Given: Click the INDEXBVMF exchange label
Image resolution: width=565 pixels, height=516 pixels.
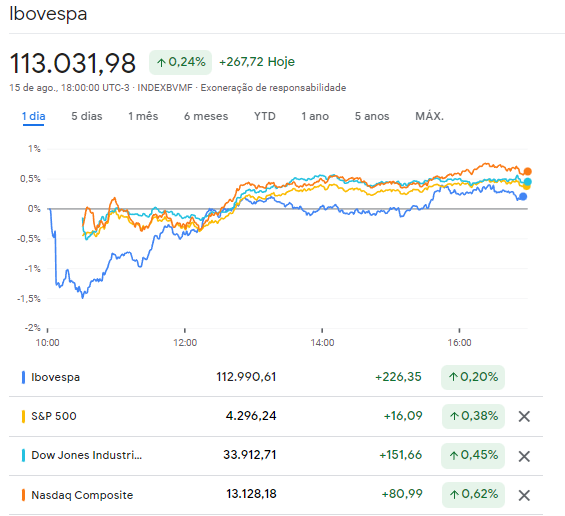Looking at the screenshot, I should pyautogui.click(x=165, y=88).
